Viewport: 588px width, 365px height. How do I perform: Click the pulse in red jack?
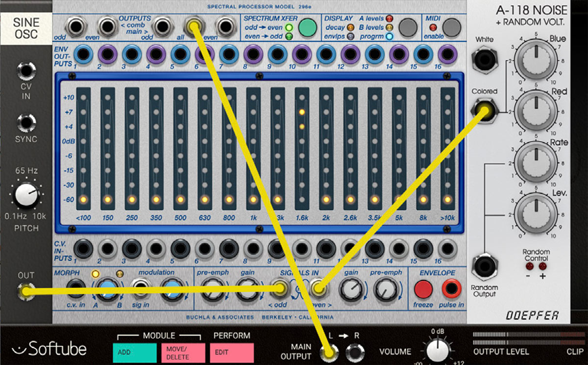click(x=451, y=289)
